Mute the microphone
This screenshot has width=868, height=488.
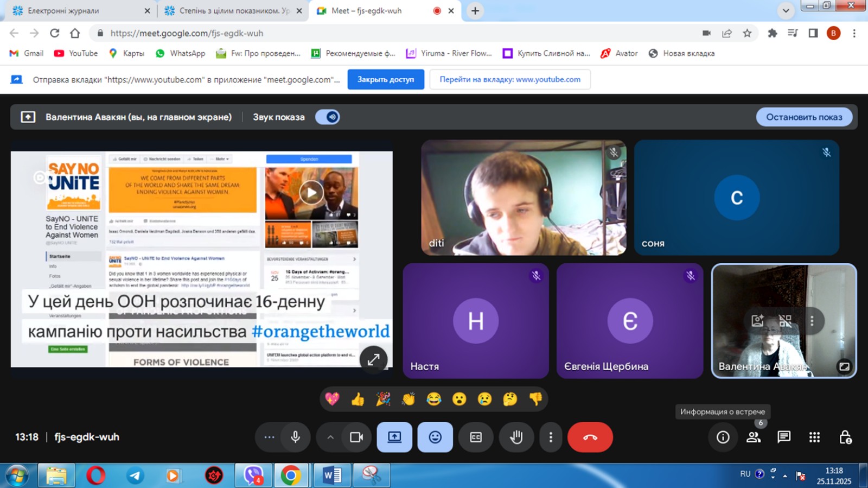(295, 437)
